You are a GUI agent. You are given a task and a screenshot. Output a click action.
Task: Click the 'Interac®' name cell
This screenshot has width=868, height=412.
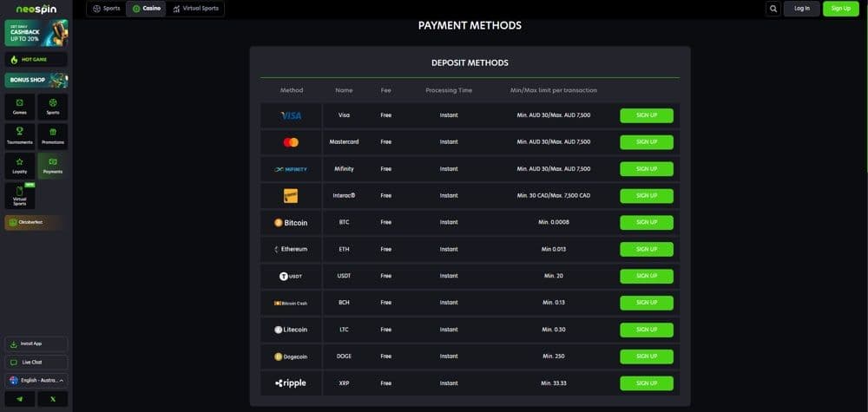point(344,196)
